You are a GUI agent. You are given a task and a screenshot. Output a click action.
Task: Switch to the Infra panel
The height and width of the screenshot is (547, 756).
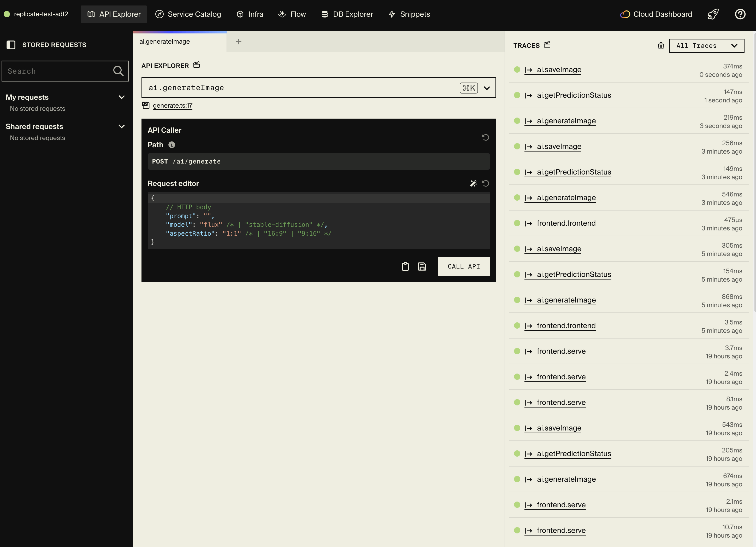point(249,14)
